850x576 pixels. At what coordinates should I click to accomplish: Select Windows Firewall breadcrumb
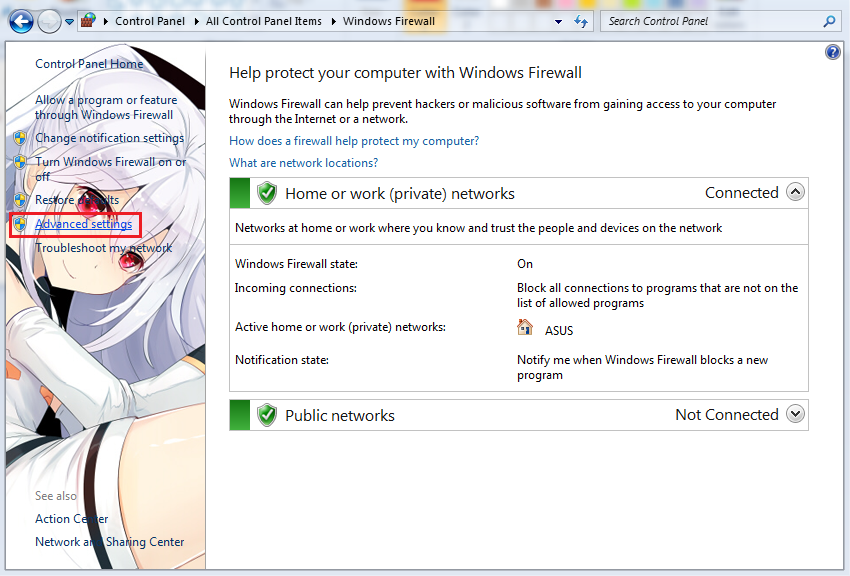pos(389,21)
